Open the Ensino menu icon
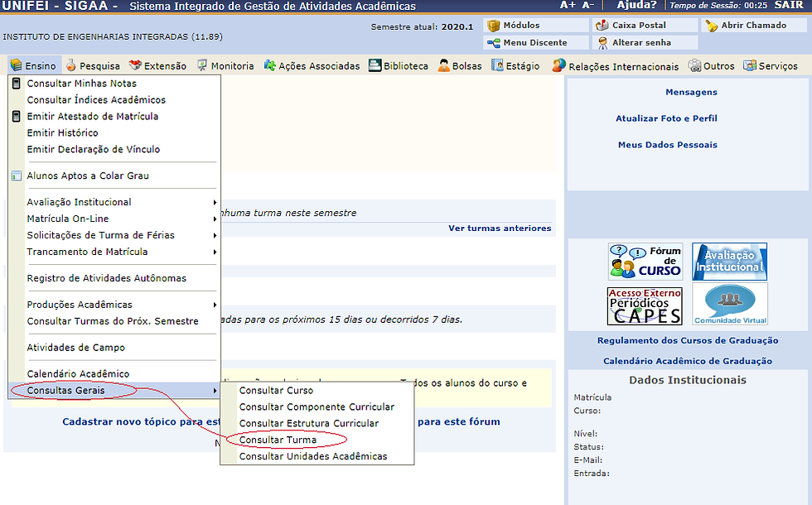This screenshot has width=812, height=505. [16, 65]
